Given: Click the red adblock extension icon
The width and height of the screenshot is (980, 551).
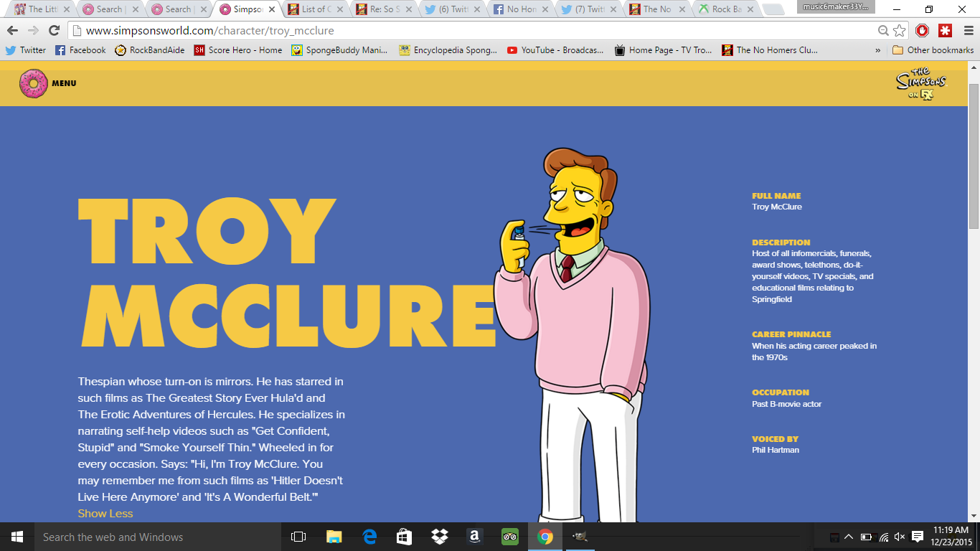Looking at the screenshot, I should click(923, 30).
